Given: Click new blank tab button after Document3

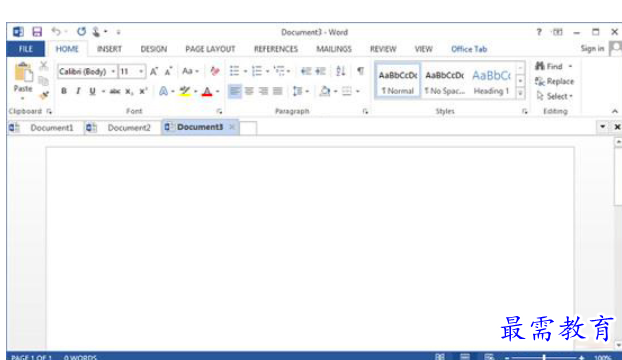Looking at the screenshot, I should click(248, 128).
